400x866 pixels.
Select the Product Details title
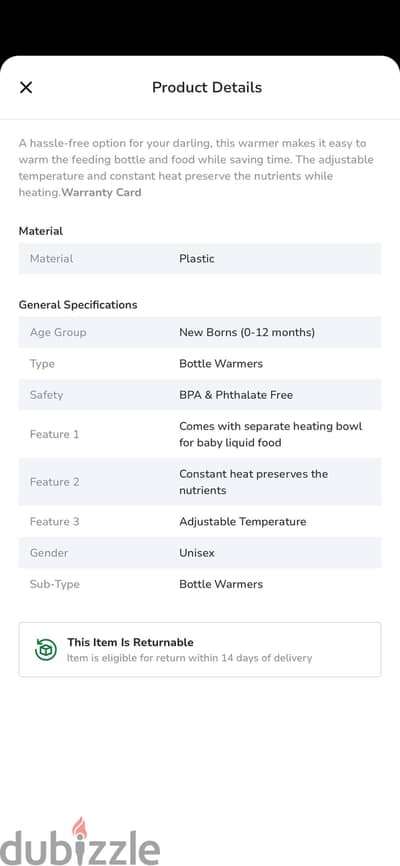(x=207, y=87)
